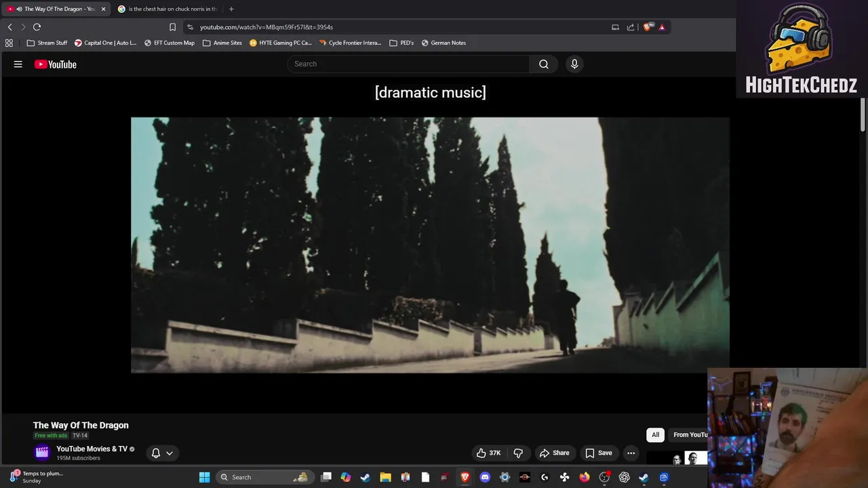Switch to the Google search chest hair tab
The image size is (868, 488).
point(167,9)
